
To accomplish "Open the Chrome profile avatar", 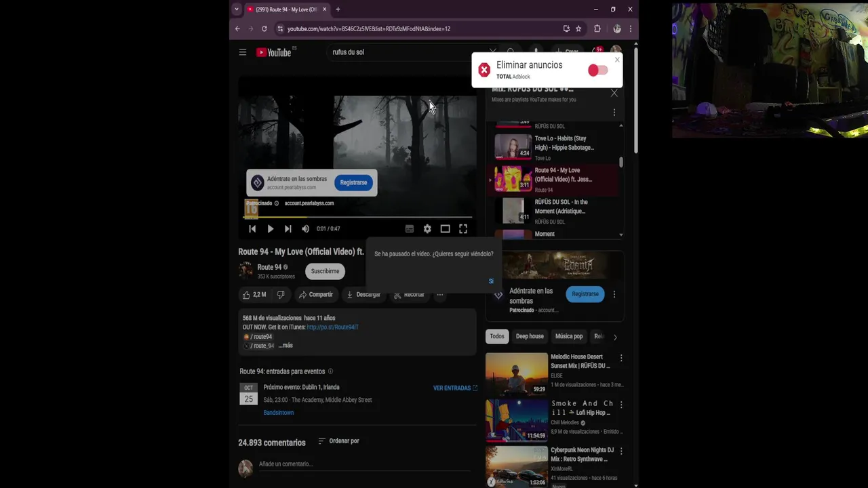I will click(x=616, y=28).
